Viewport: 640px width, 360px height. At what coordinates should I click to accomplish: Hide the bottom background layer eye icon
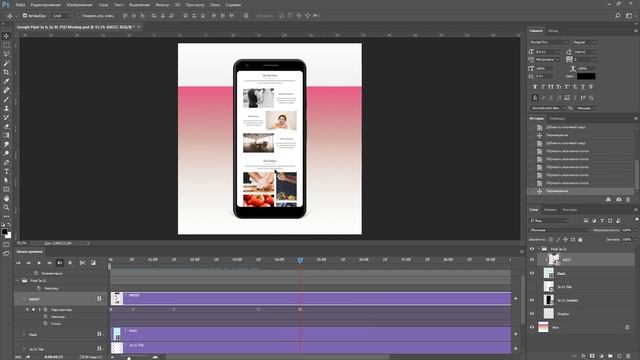[532, 327]
